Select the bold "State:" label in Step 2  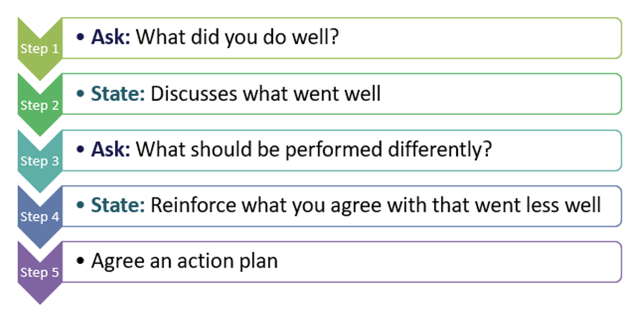(118, 94)
